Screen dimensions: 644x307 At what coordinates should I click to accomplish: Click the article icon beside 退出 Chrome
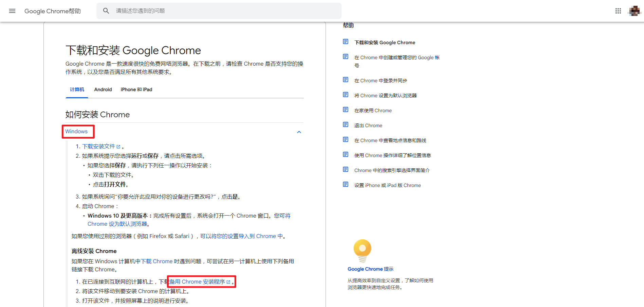click(x=346, y=125)
